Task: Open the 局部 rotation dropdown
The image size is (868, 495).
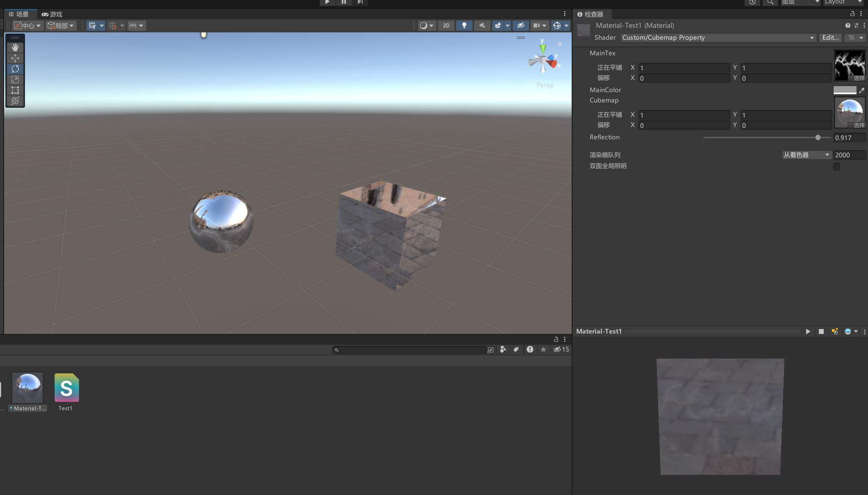Action: point(61,25)
